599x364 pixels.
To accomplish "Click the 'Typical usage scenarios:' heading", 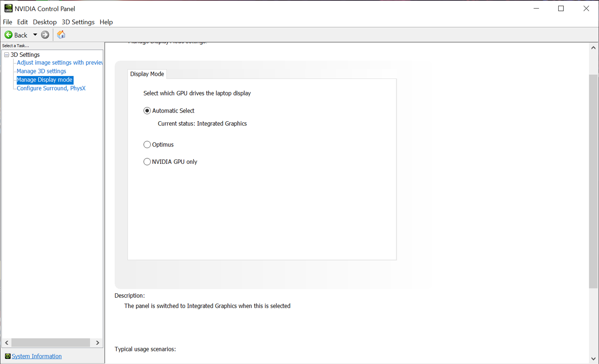I will pos(145,349).
